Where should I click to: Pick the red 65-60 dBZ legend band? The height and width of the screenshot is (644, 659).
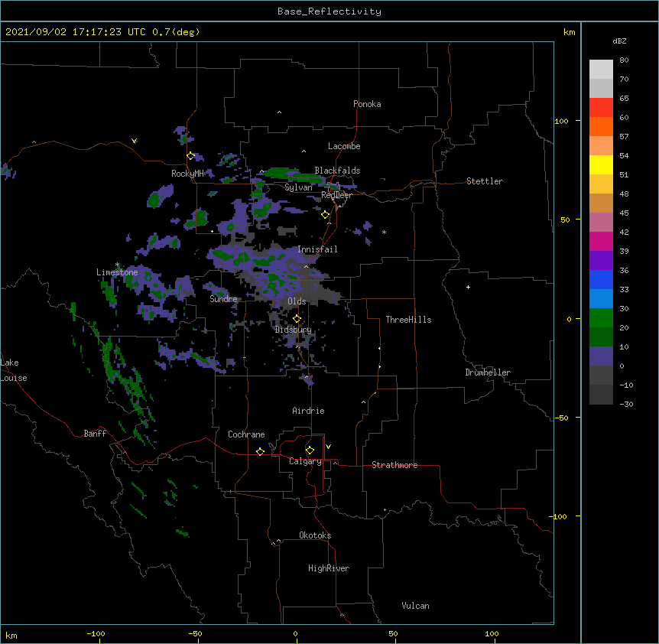[x=601, y=108]
